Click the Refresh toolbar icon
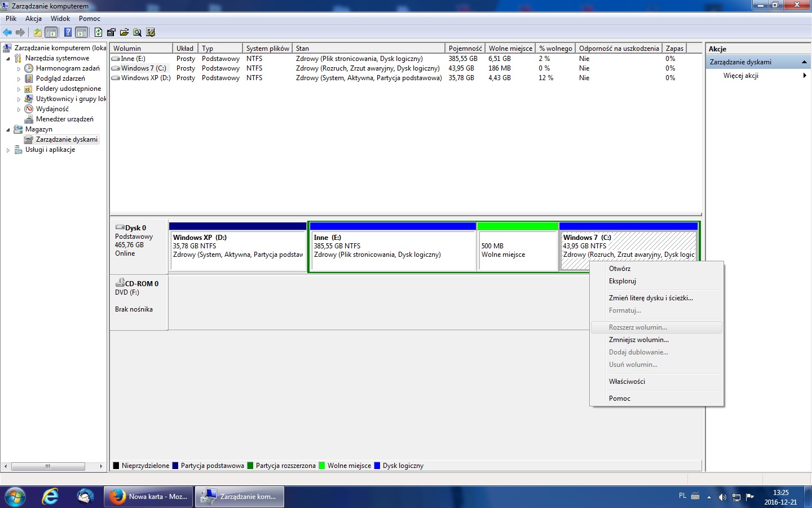Image resolution: width=812 pixels, height=508 pixels. click(99, 32)
